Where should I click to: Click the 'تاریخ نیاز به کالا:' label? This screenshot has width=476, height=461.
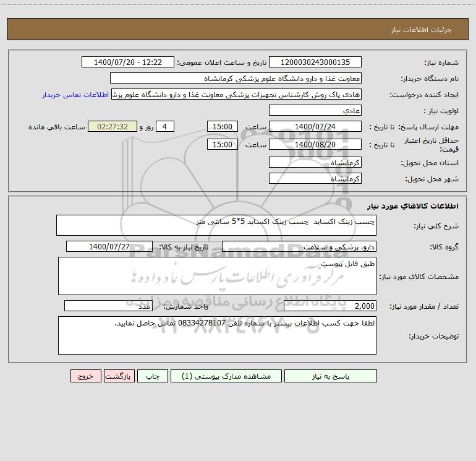184,247
